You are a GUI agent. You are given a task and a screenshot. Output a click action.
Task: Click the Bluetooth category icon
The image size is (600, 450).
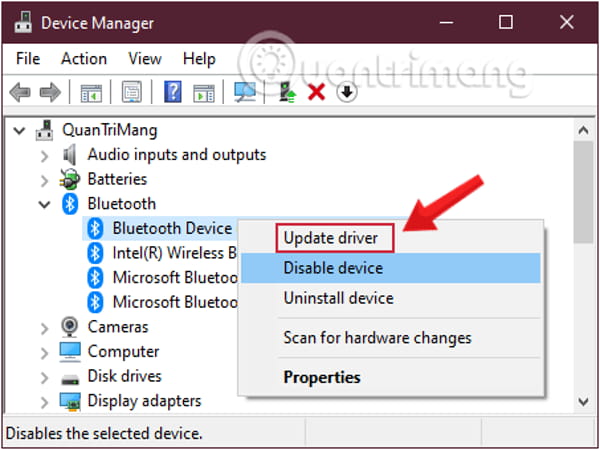70,204
